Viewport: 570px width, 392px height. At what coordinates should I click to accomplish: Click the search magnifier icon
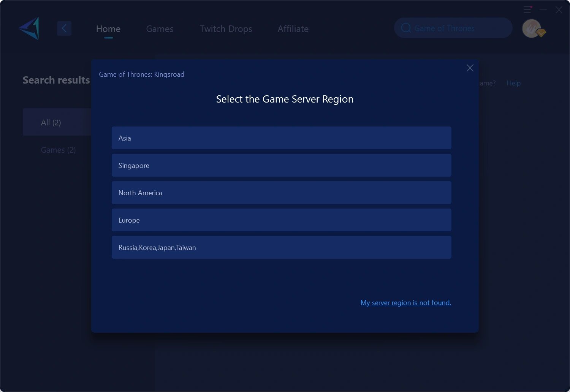[406, 28]
